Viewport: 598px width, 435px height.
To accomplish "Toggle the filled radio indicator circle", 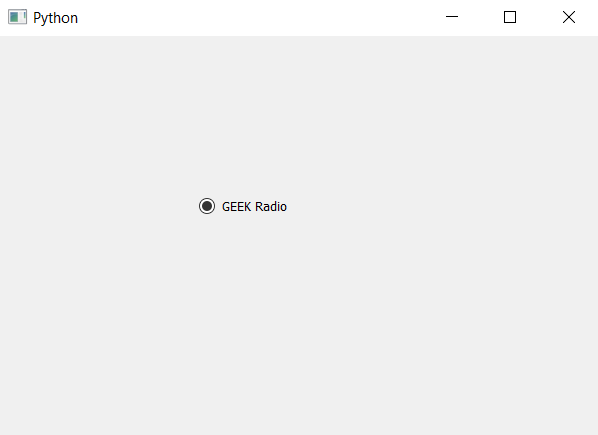I will pos(207,206).
